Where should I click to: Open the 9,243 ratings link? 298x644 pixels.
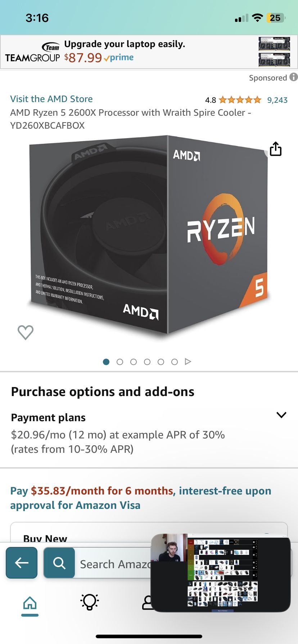[277, 100]
